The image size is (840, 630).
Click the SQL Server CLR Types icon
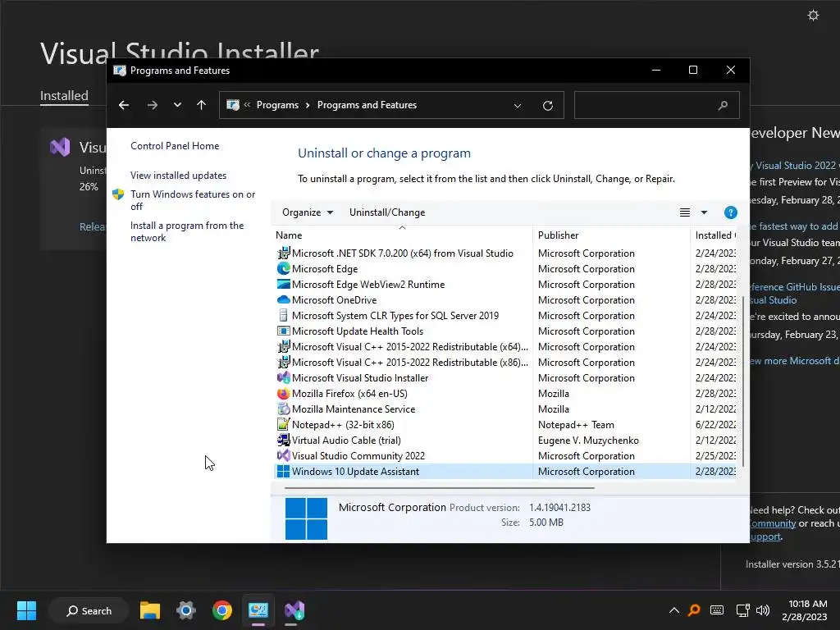coord(283,315)
